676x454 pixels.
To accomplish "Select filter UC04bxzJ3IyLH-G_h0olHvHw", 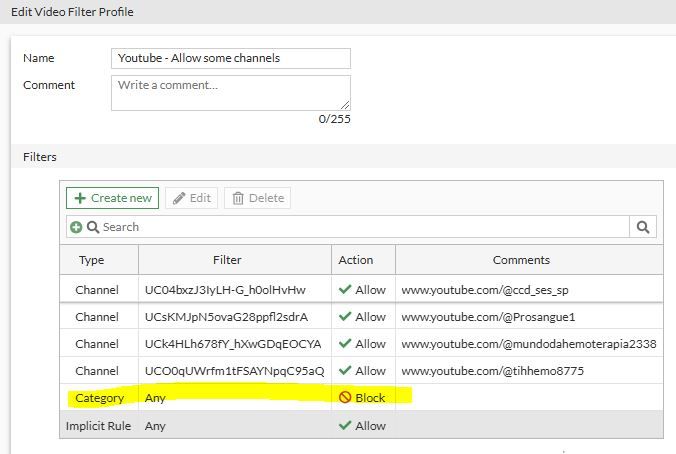I will click(x=225, y=290).
